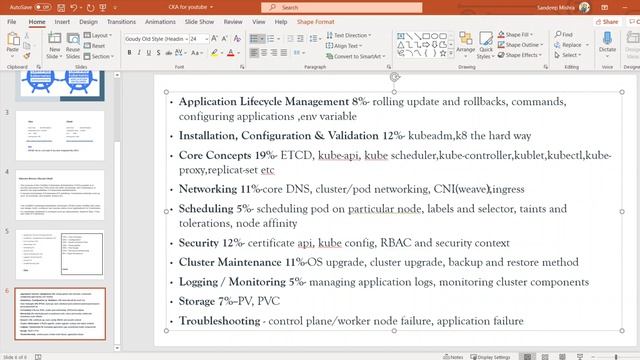Toggle text shadow
The height and width of the screenshot is (360, 640).
[x=158, y=53]
